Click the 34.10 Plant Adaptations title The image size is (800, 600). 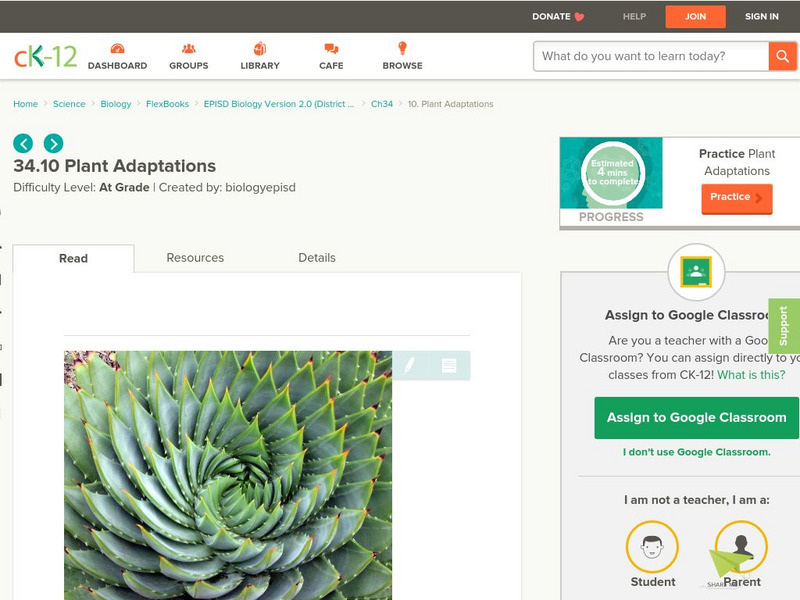click(x=115, y=166)
